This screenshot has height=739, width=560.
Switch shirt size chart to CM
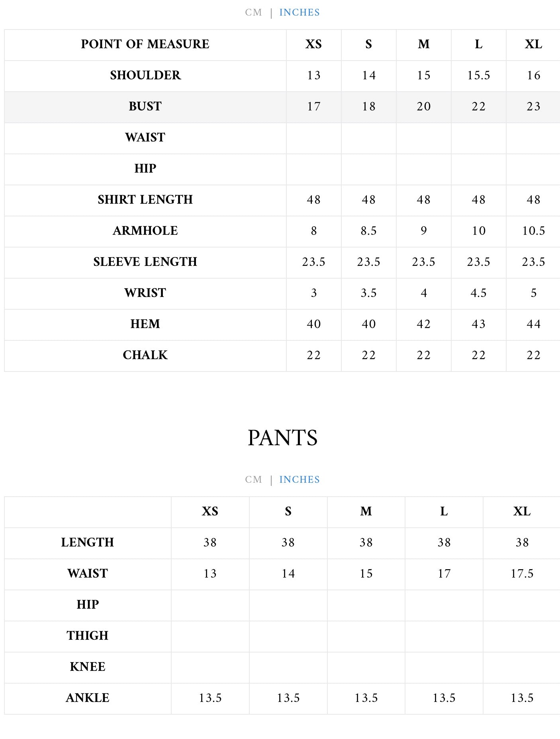253,12
